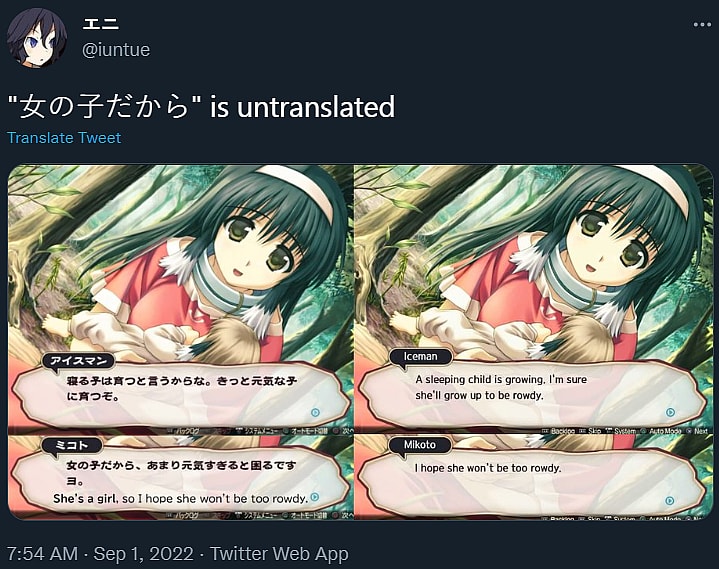Click the advance arrow after "too rowdy." in ミコト's box
The width and height of the screenshot is (719, 569).
(x=315, y=497)
